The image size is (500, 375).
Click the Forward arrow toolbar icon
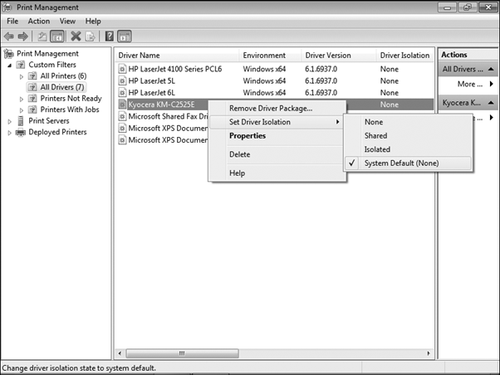pos(23,36)
